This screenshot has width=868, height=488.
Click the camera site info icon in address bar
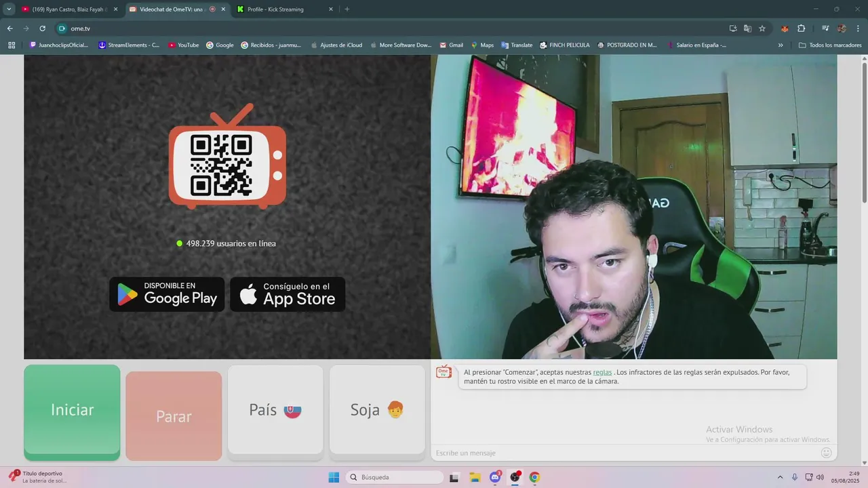62,28
